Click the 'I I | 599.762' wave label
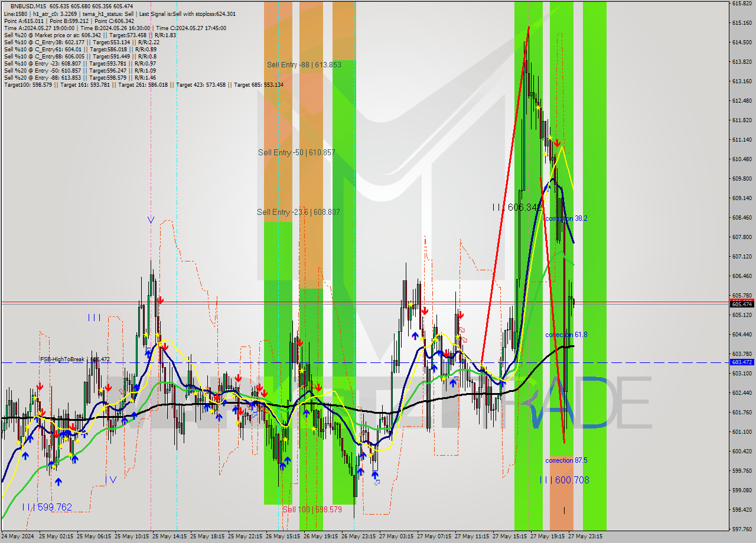This screenshot has width=756, height=543. point(47,507)
